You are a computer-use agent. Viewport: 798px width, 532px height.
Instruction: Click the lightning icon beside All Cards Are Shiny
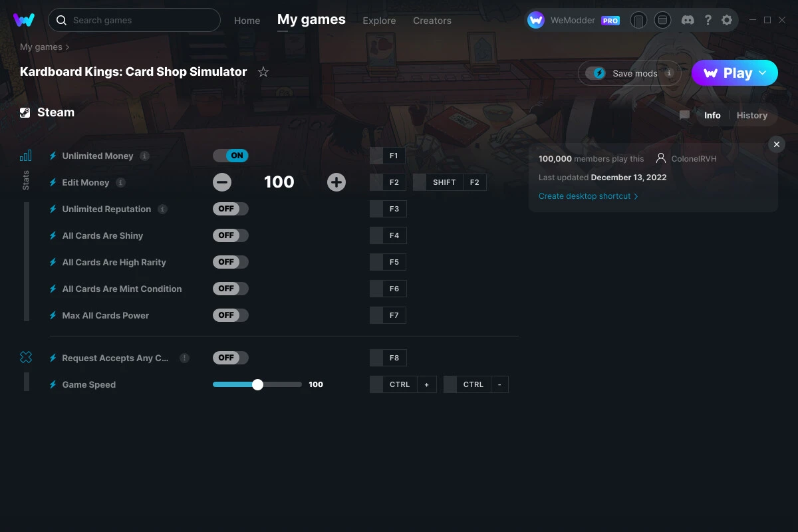53,235
